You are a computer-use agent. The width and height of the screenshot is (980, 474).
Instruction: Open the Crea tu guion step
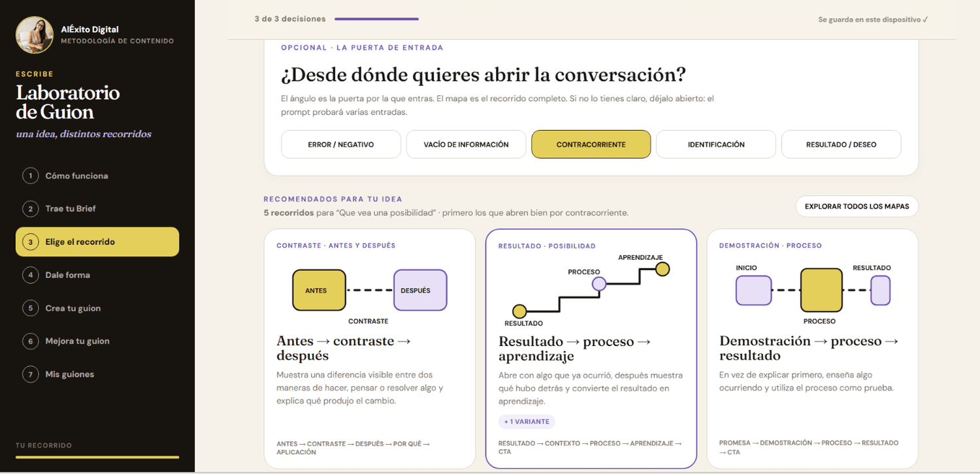[97, 308]
